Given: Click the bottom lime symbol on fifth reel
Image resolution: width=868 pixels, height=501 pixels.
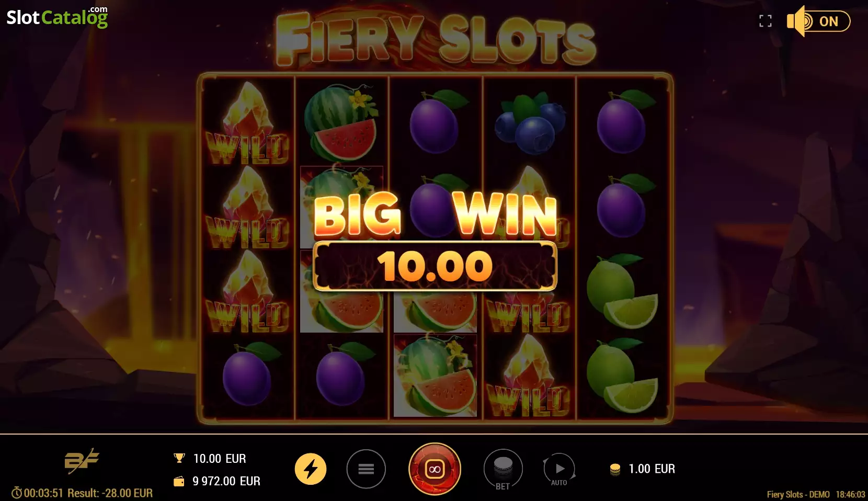Looking at the screenshot, I should (x=622, y=375).
